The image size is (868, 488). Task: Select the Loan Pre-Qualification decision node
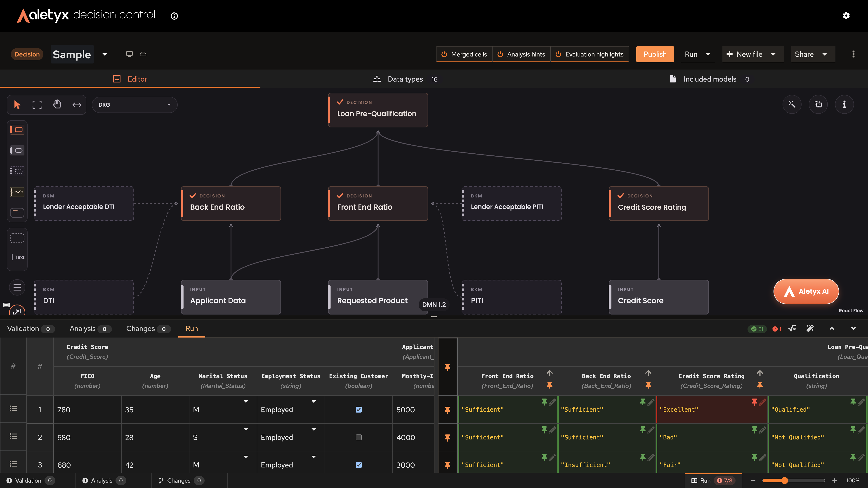click(x=378, y=110)
